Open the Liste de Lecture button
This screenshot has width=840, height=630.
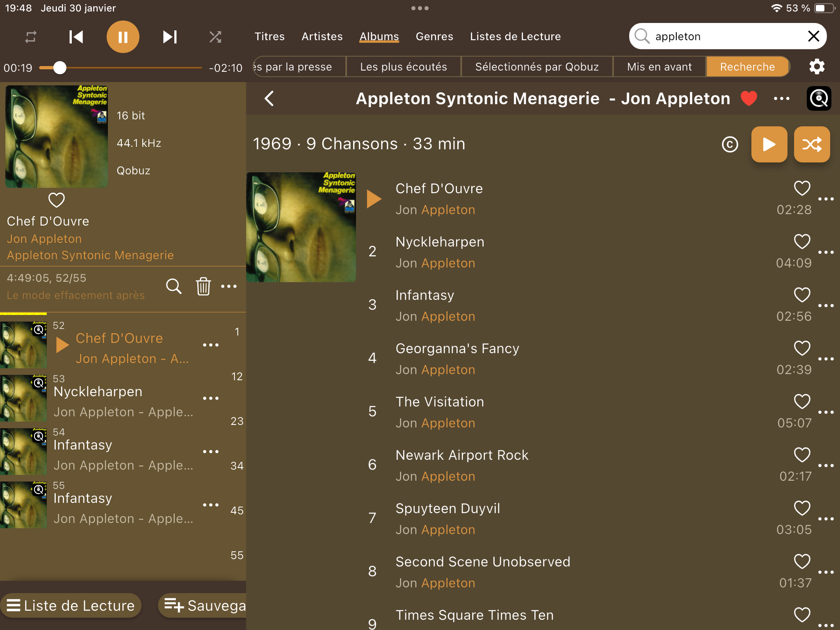point(71,605)
